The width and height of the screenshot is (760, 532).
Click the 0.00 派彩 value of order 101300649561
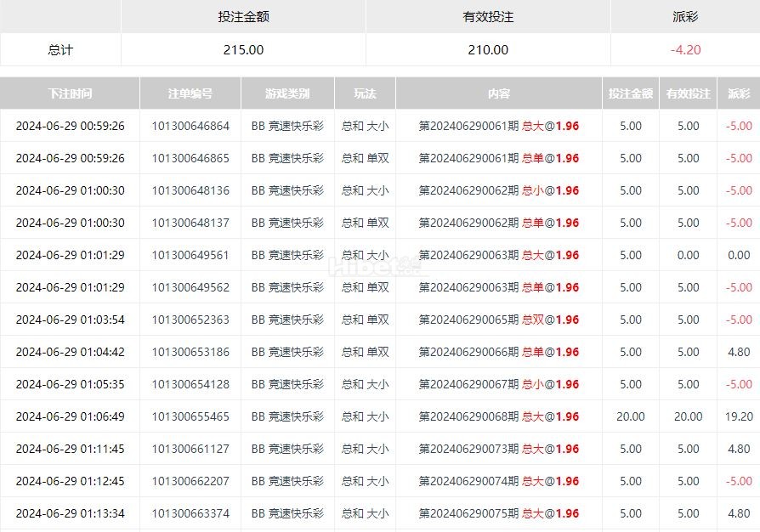coord(739,255)
